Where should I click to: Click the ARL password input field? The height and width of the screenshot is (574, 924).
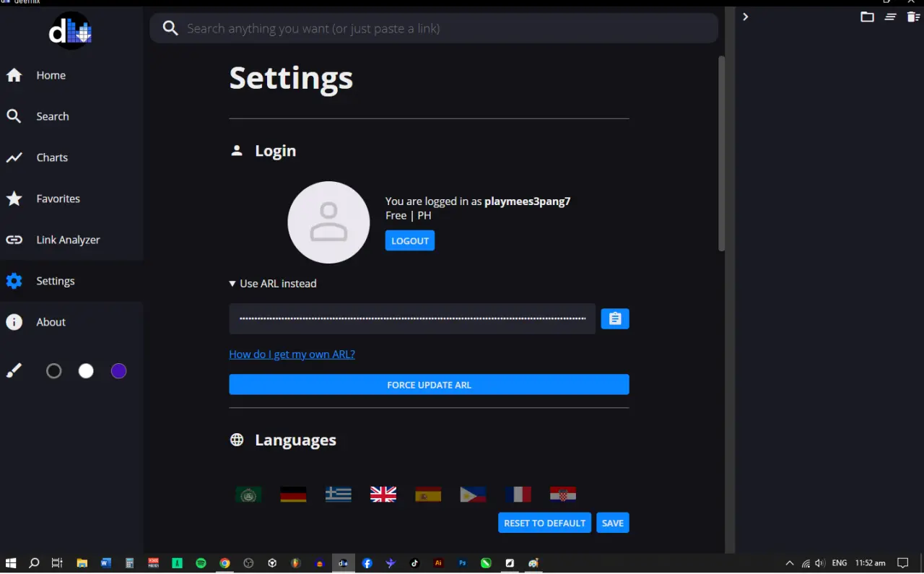(x=412, y=318)
